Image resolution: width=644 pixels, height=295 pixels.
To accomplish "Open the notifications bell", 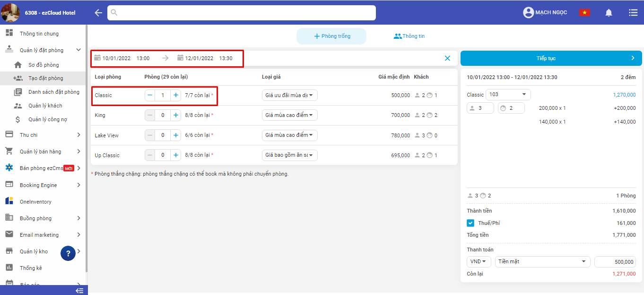I will 609,13.
